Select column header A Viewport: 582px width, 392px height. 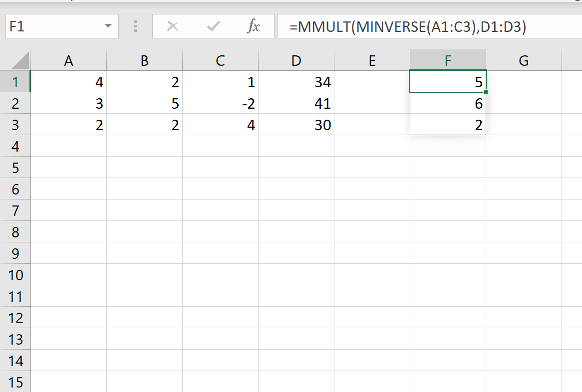point(68,60)
